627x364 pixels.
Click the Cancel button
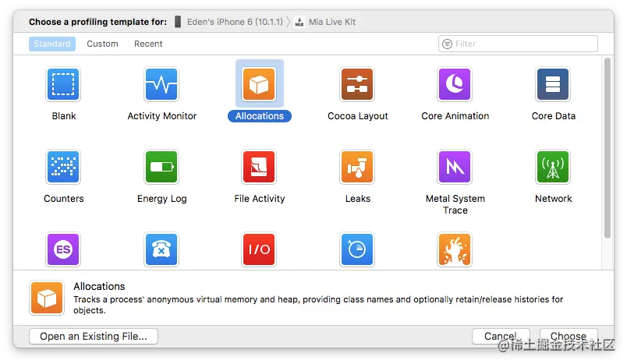(x=501, y=336)
